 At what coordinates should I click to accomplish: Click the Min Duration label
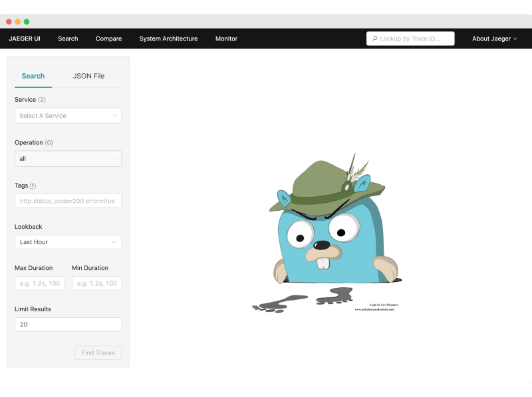[x=90, y=268]
